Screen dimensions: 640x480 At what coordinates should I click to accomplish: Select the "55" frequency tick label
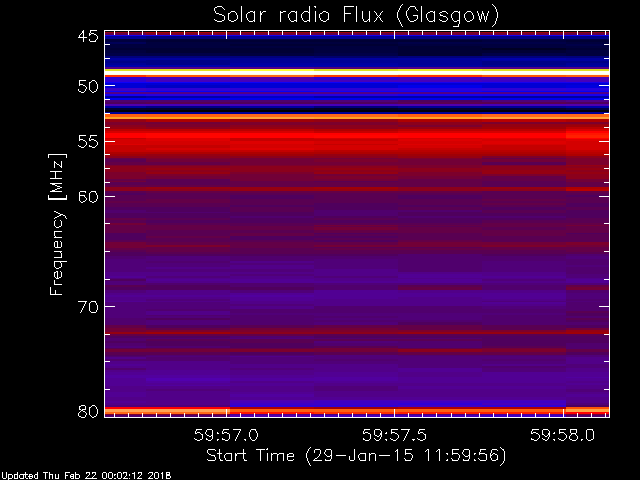pyautogui.click(x=88, y=142)
